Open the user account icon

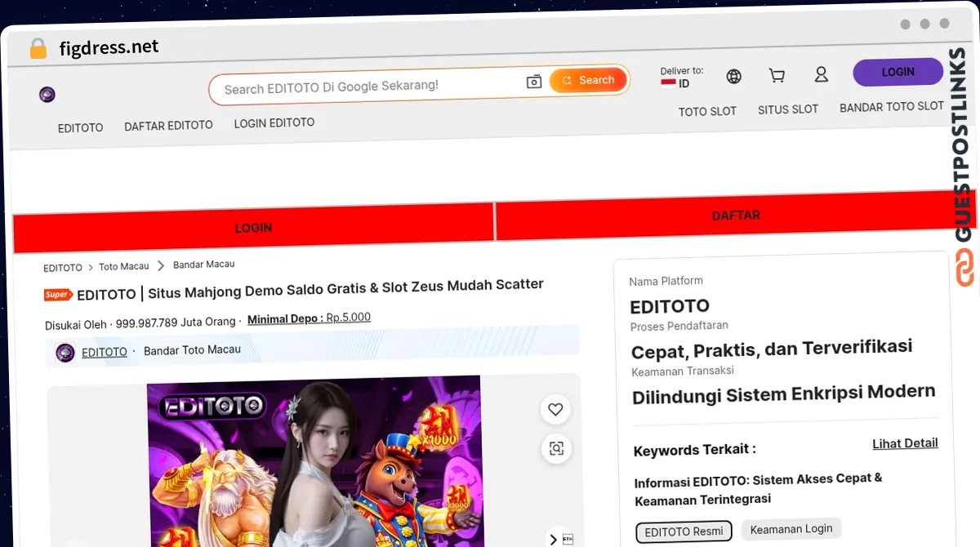pos(822,74)
